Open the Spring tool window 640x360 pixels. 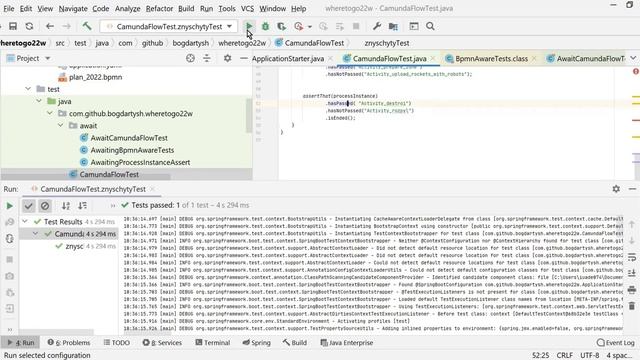pos(256,343)
